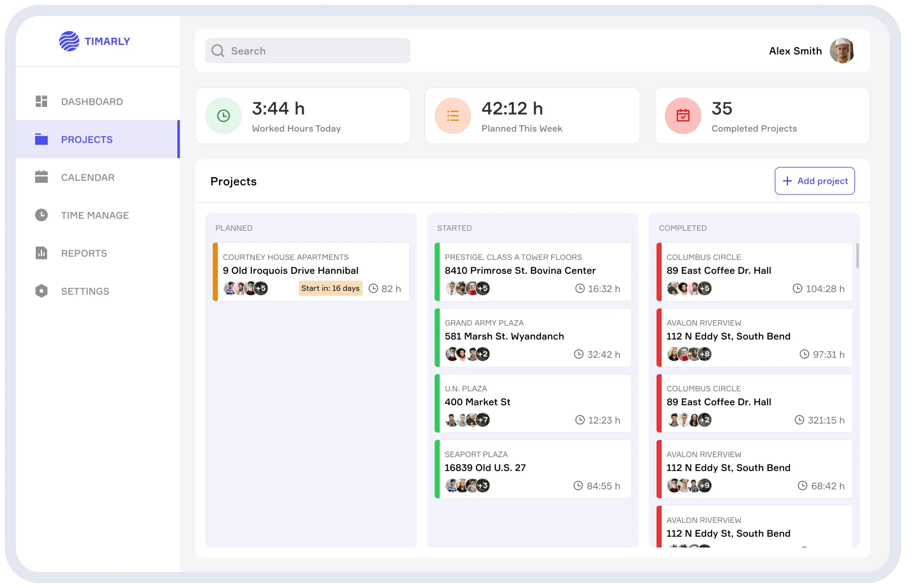Click the Reports chart icon
The height and width of the screenshot is (588, 906).
41,253
